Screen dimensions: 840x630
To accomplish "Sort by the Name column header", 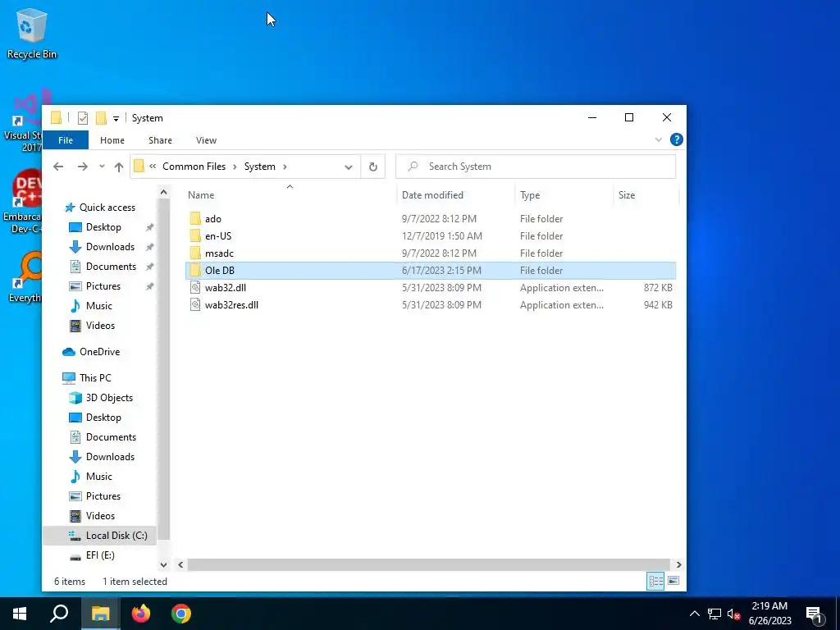I will click(290, 195).
